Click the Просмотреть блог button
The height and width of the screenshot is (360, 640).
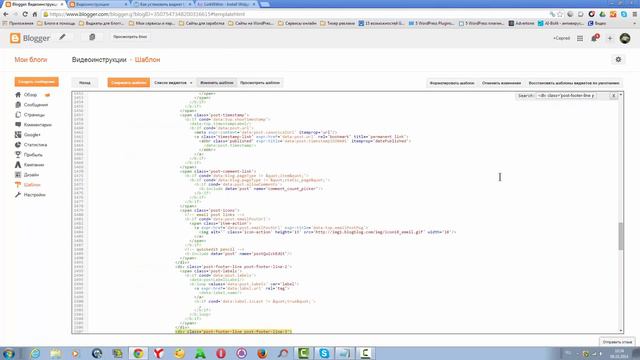[130, 37]
